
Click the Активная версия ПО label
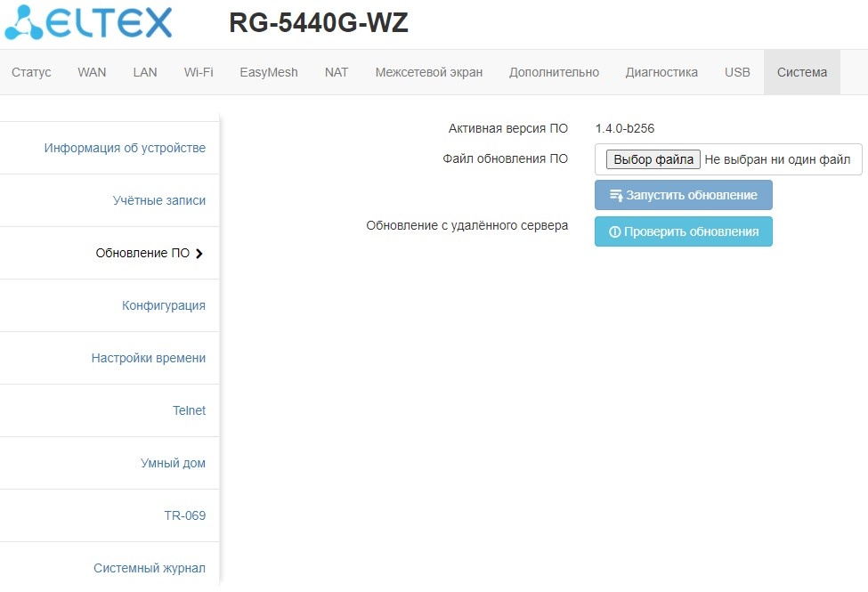pyautogui.click(x=508, y=128)
